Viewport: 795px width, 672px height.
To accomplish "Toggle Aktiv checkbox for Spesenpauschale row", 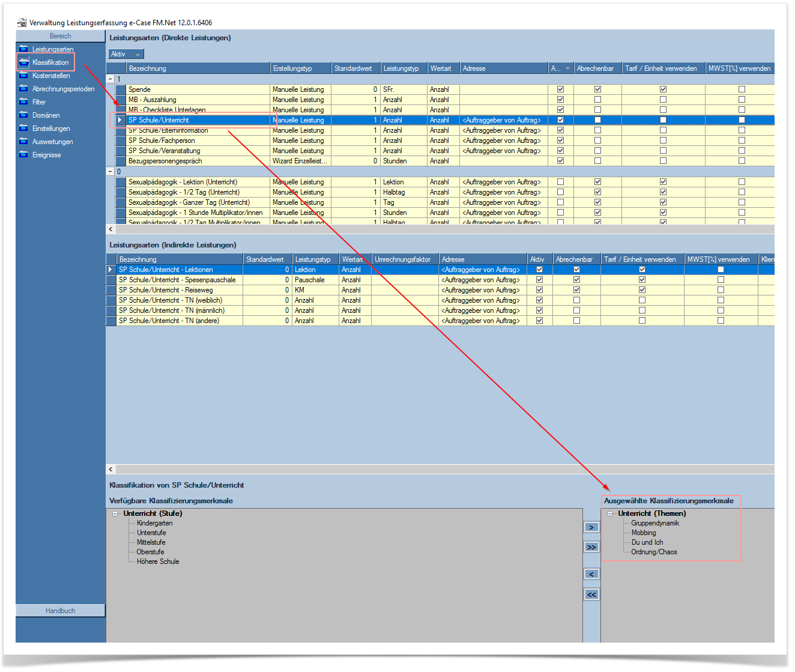I will coord(539,280).
